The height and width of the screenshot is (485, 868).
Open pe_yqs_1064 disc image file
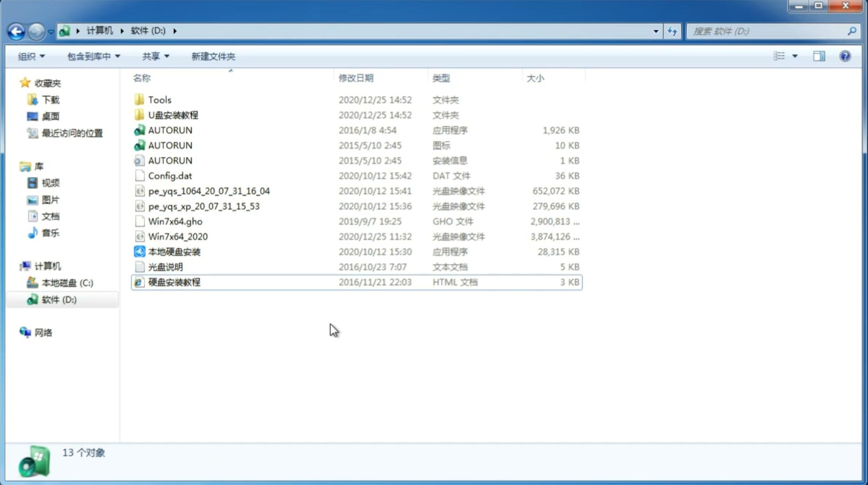click(x=209, y=191)
